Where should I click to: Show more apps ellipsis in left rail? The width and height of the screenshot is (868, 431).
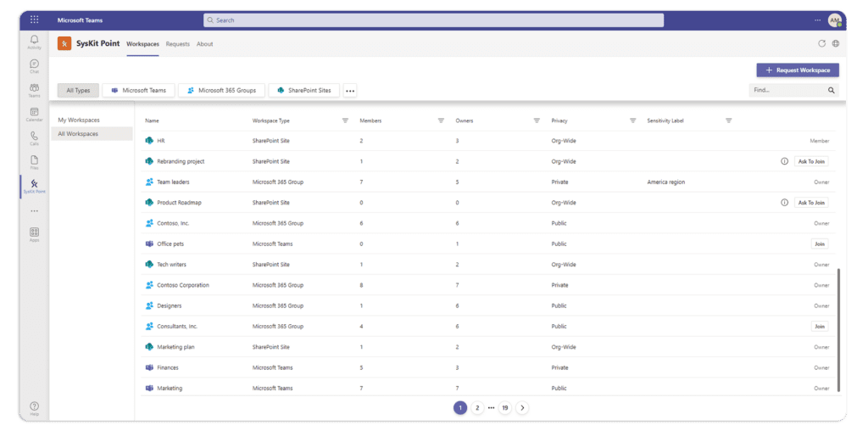34,211
